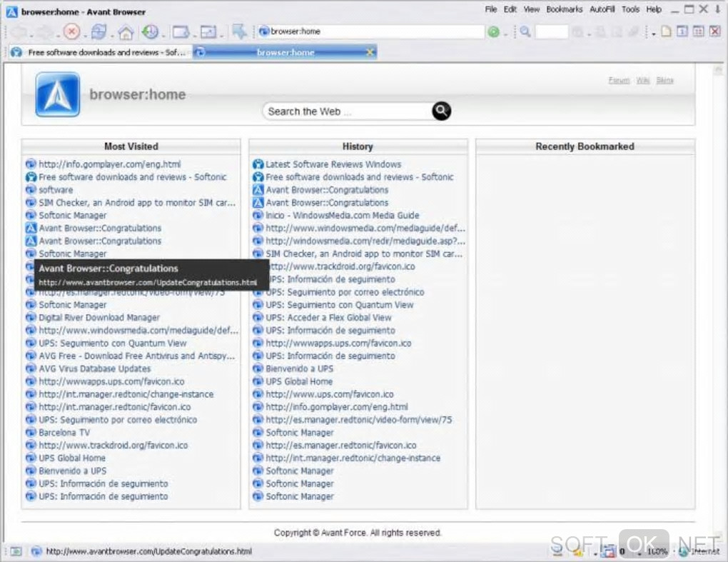Close the browser:home tab with its X
The height and width of the screenshot is (562, 728).
pyautogui.click(x=370, y=52)
